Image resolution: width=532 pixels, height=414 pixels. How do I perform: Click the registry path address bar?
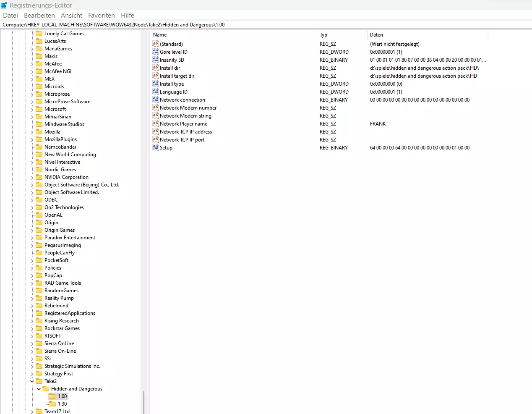click(266, 24)
